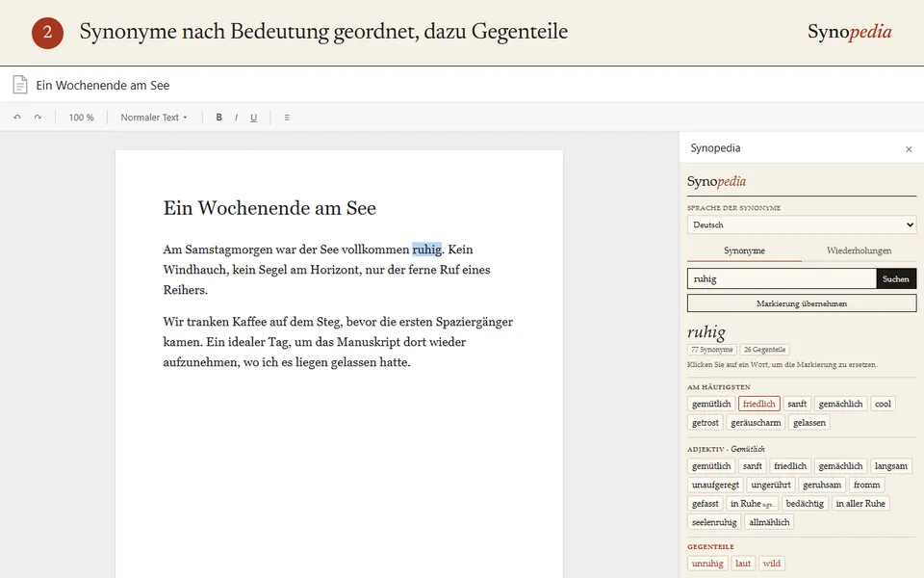
Task: Choose synonym fromm
Action: pos(867,485)
